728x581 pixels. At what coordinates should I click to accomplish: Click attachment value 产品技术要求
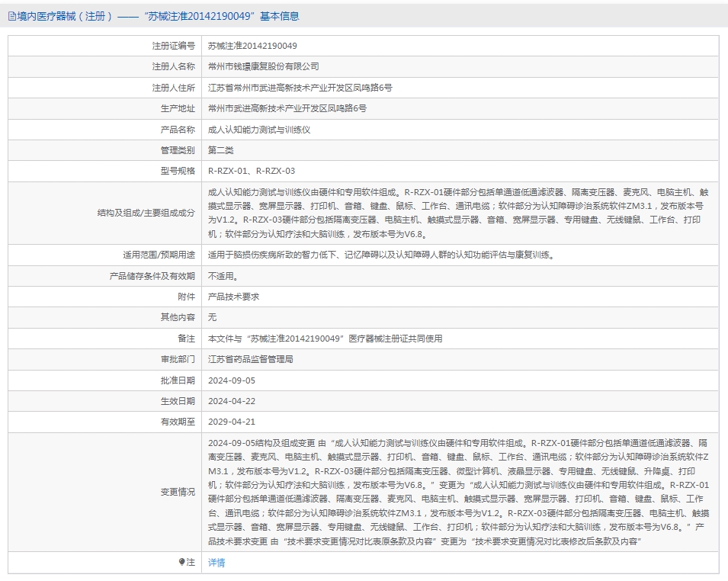tap(233, 297)
